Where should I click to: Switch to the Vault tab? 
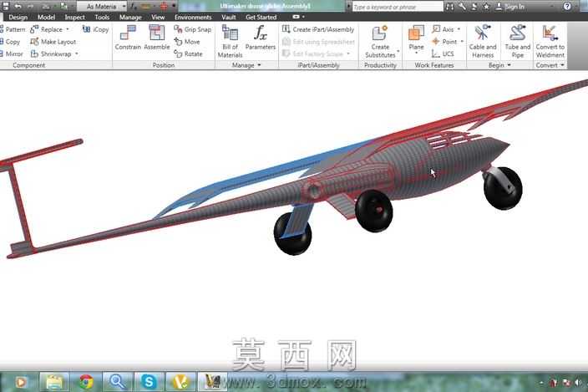228,18
